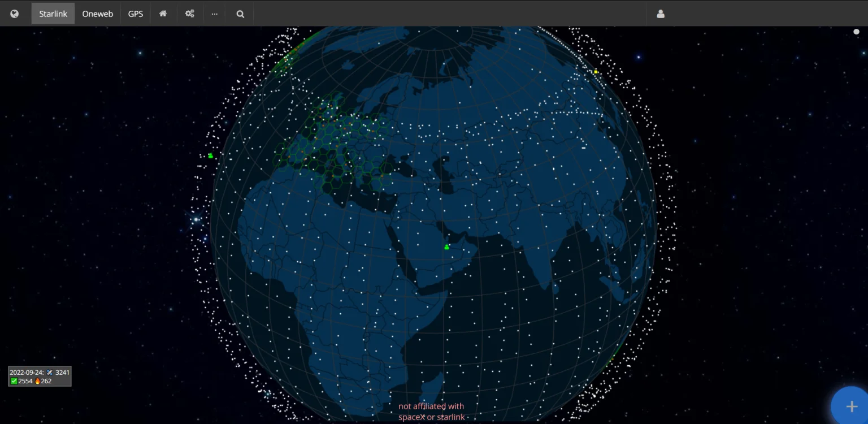Screen dimensions: 868x424
Task: Click the globe icon in the toolbar
Action: pos(15,14)
